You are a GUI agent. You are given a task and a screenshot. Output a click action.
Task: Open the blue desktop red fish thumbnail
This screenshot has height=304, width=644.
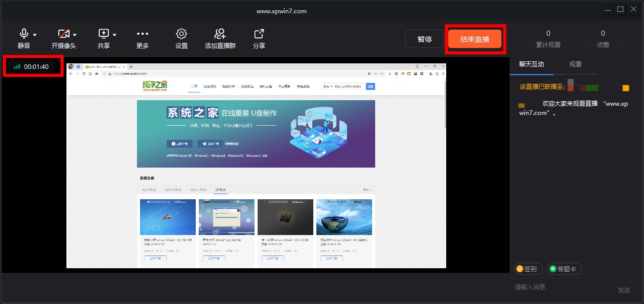168,217
